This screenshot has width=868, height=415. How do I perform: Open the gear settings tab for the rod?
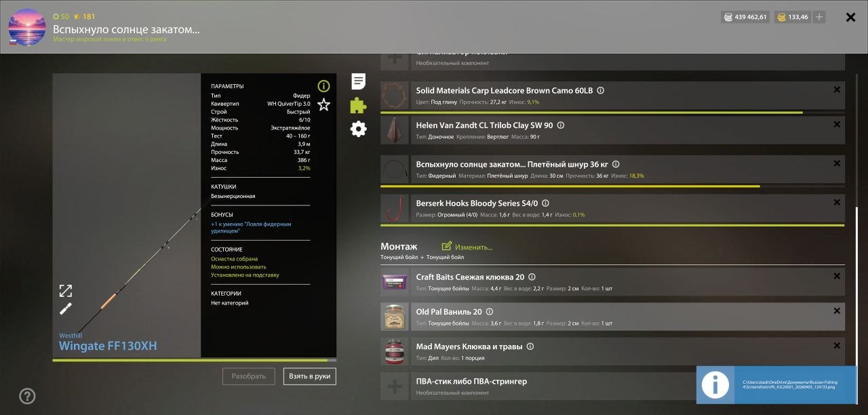[358, 129]
